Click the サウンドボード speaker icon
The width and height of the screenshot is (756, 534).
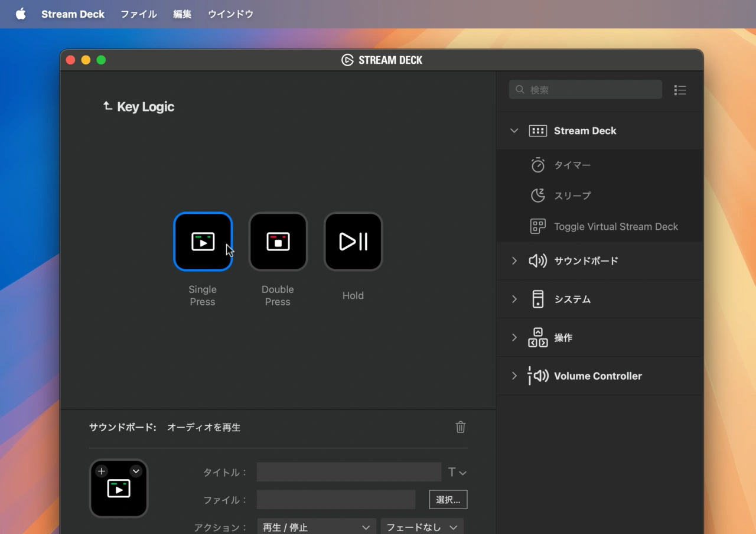(538, 261)
